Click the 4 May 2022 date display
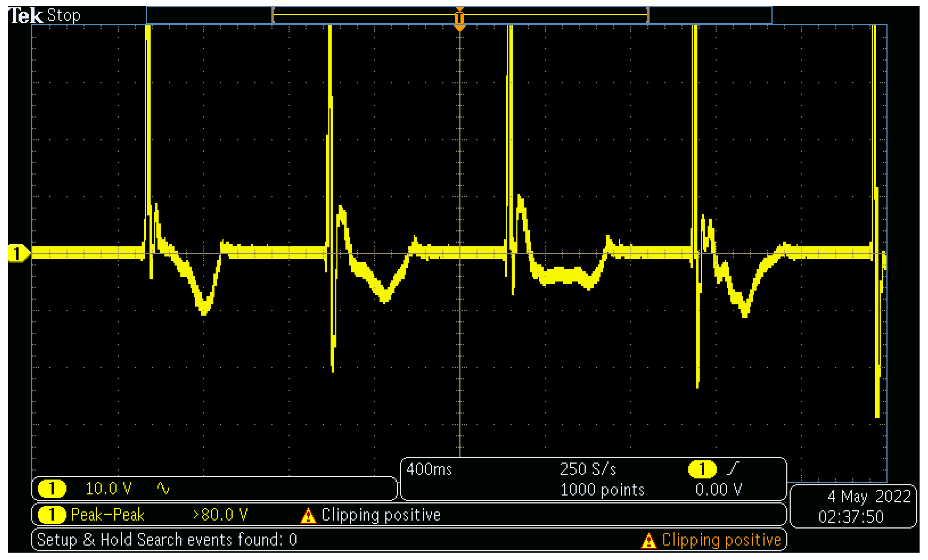928x560 pixels. coord(869,496)
